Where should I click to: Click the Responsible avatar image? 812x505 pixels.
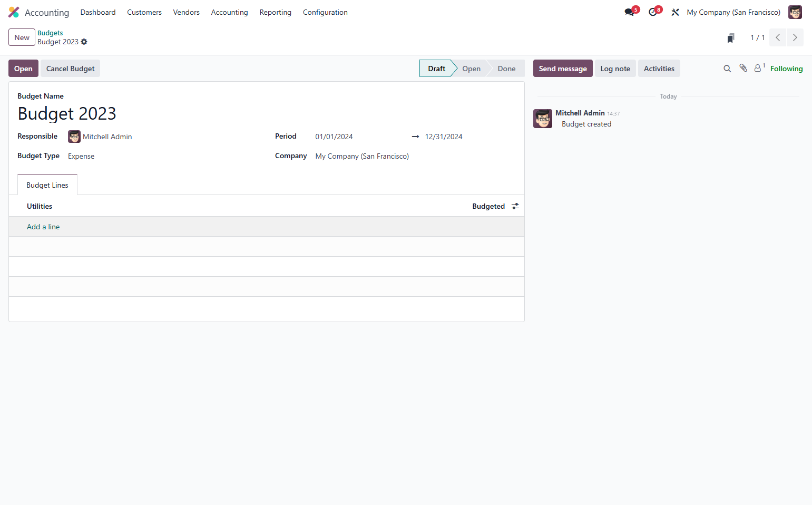74,137
